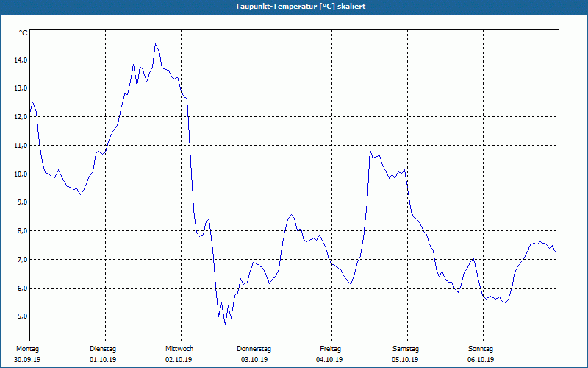Image resolution: width=588 pixels, height=368 pixels.
Task: Select the 14,0 y-axis label
Action: click(x=21, y=60)
